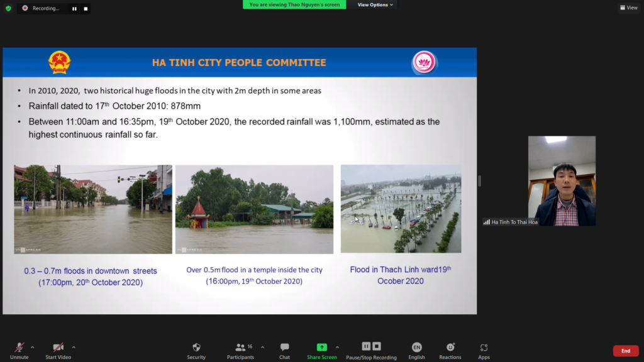Open the Participants panel

click(x=240, y=348)
